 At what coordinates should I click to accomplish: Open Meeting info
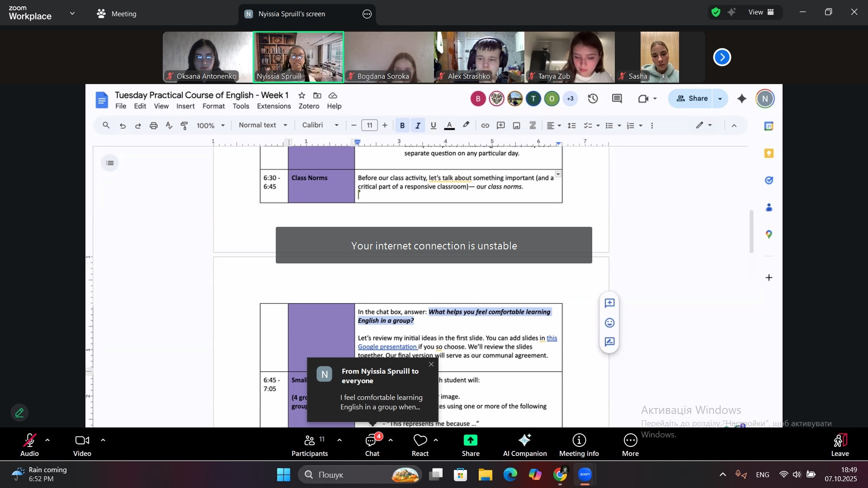[579, 444]
